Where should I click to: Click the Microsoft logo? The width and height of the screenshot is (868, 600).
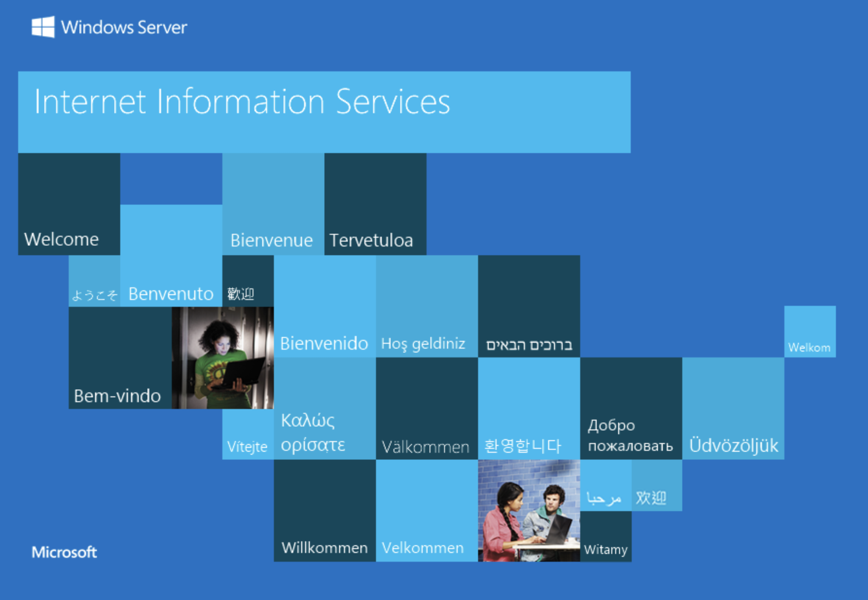[x=63, y=552]
